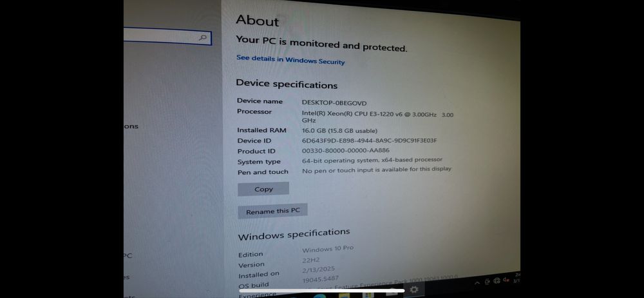Click the Processor label
The image size is (644, 298).
(x=254, y=112)
